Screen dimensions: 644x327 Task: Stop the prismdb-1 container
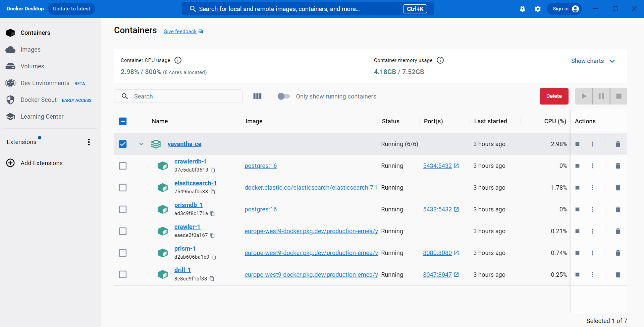point(578,209)
